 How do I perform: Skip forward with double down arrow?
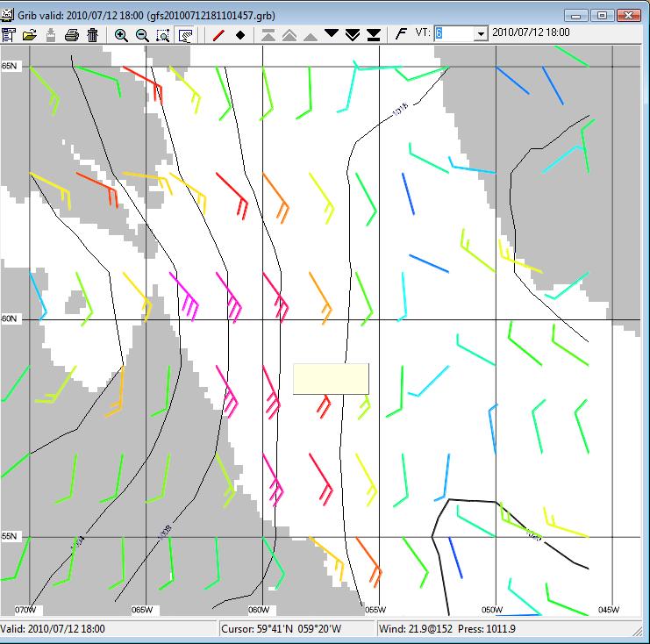353,34
